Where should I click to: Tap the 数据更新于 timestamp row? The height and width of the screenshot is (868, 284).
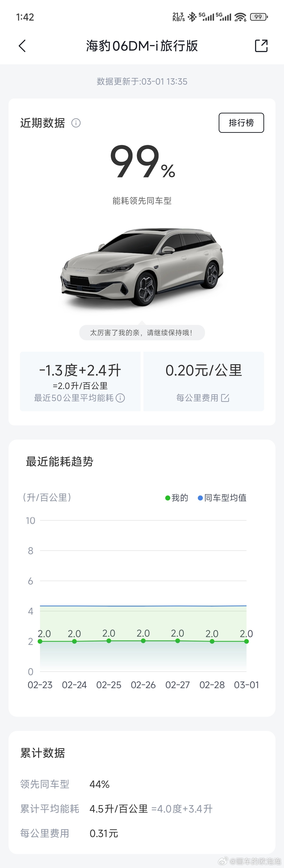click(x=141, y=81)
